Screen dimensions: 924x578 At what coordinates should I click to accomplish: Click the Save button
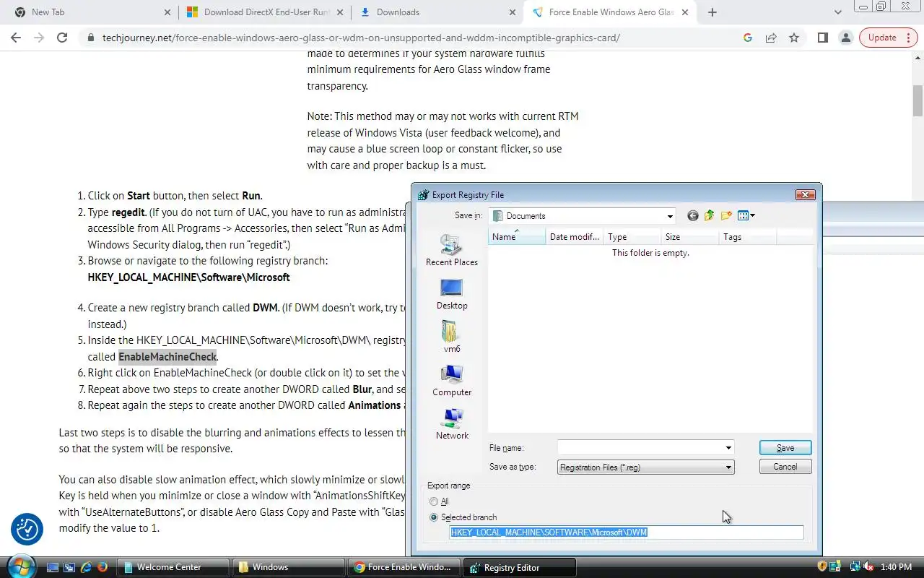click(x=785, y=448)
